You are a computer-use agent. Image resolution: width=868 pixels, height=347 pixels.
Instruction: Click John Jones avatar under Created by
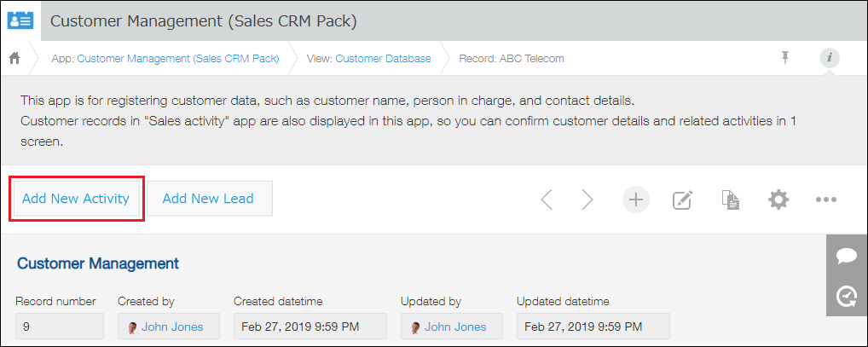click(132, 327)
